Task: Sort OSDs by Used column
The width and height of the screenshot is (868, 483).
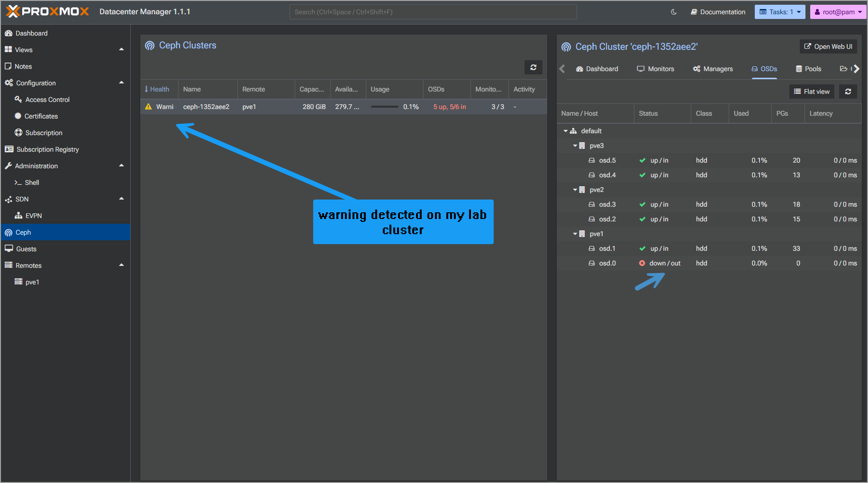Action: (x=750, y=113)
